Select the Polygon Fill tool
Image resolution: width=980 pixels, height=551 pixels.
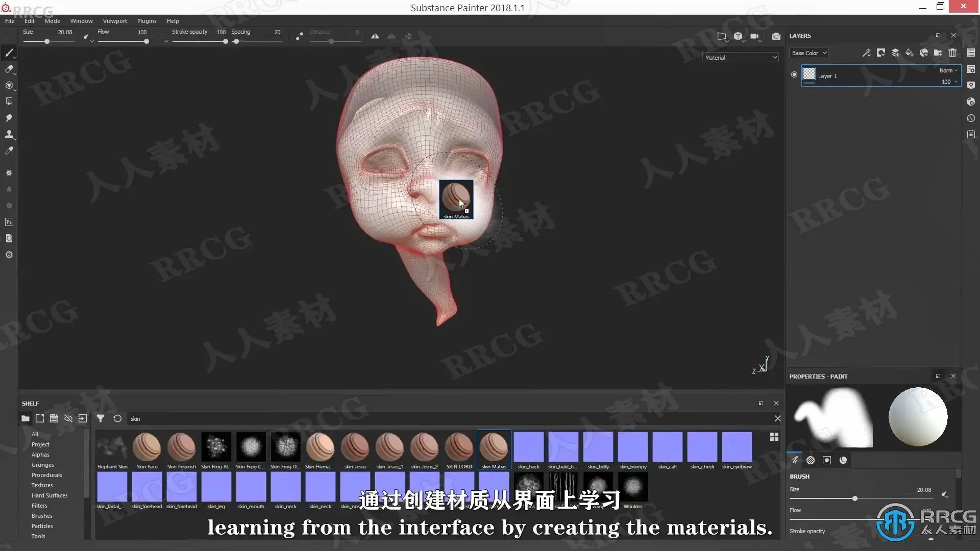point(9,102)
